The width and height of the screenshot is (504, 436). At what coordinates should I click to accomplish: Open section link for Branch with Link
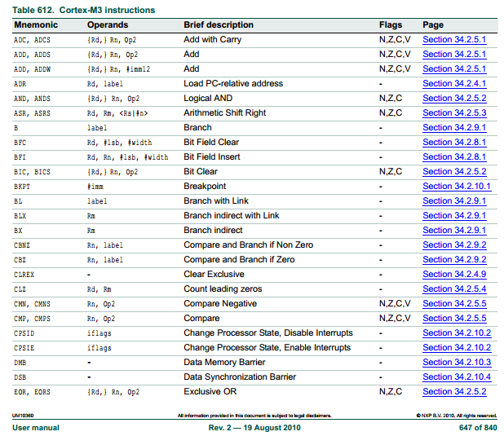[454, 200]
